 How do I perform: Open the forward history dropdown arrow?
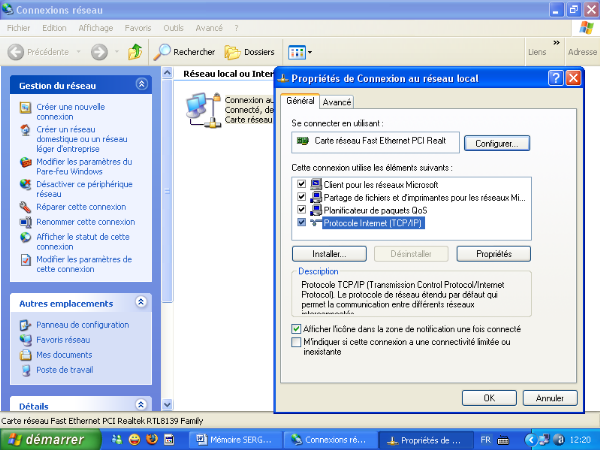coord(117,52)
